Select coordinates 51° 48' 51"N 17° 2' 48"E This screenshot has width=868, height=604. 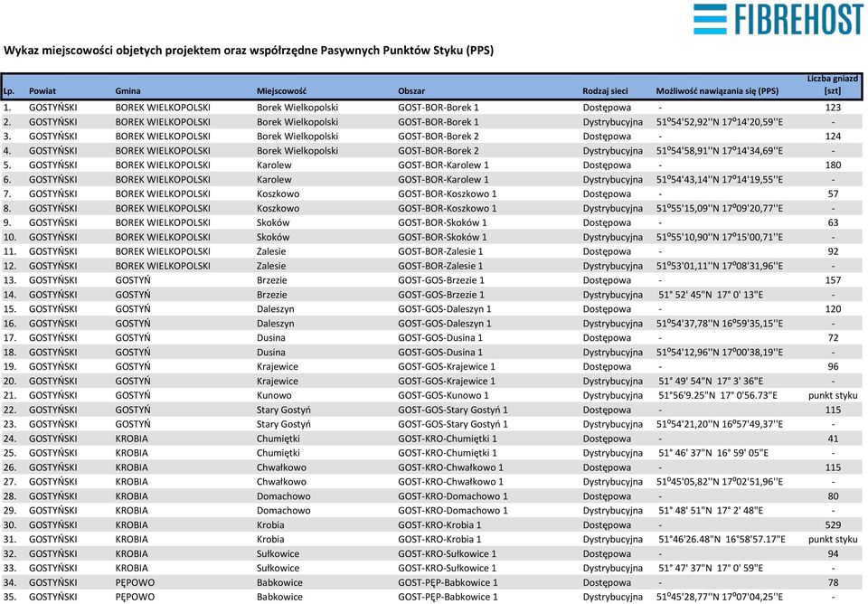click(x=711, y=511)
